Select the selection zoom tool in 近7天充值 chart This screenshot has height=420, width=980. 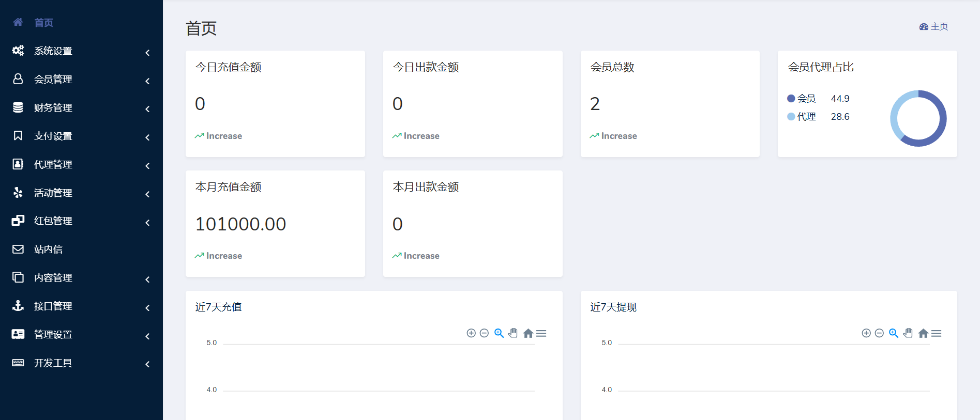coord(499,333)
